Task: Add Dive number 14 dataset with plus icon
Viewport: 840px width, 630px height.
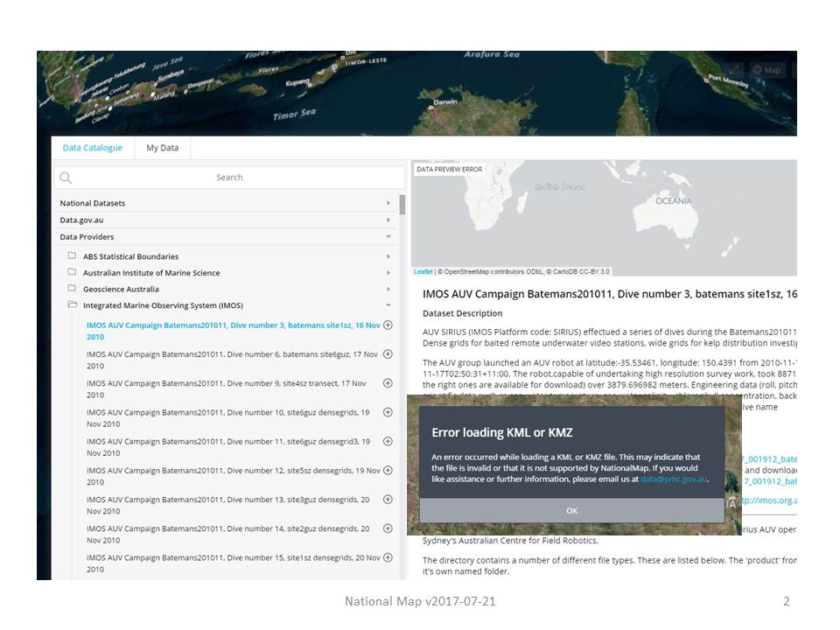Action: click(388, 528)
